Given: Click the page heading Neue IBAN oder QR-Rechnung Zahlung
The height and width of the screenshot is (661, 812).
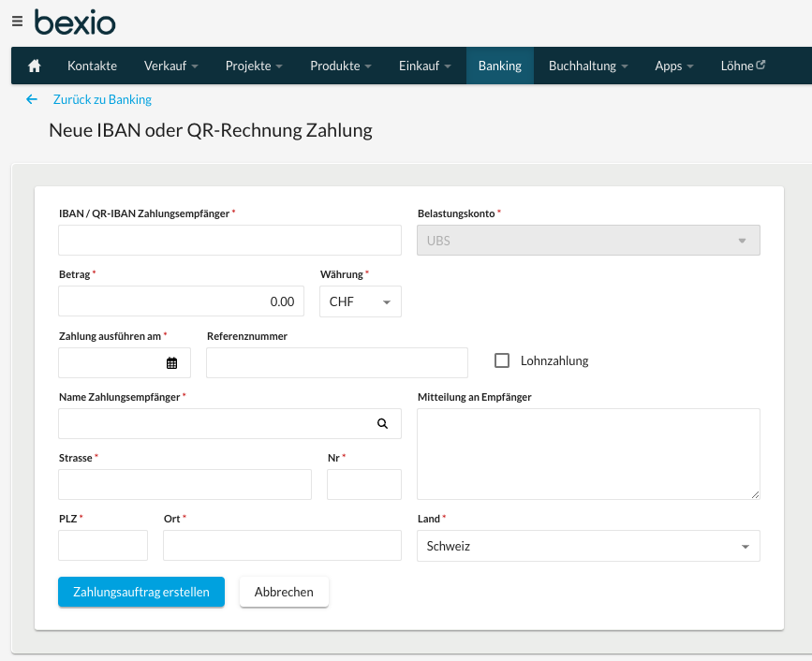Looking at the screenshot, I should (211, 130).
